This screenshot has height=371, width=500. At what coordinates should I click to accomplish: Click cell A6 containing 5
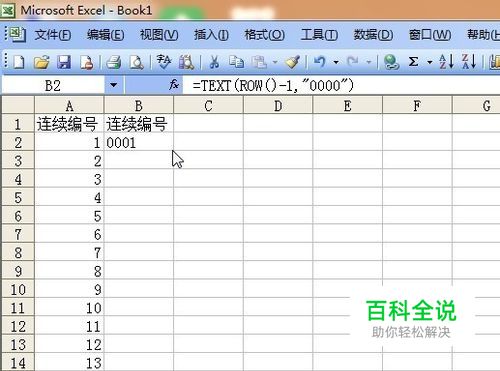pos(69,216)
